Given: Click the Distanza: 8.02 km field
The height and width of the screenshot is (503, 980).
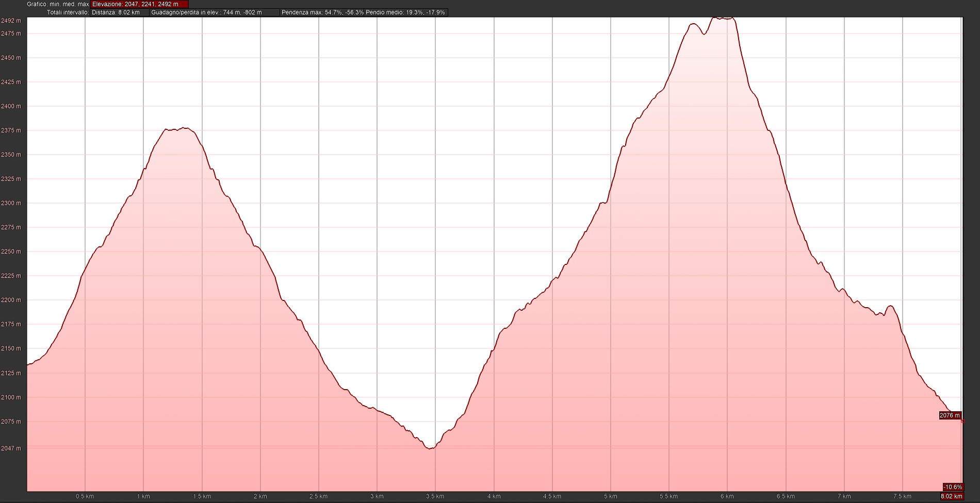Looking at the screenshot, I should [x=120, y=12].
